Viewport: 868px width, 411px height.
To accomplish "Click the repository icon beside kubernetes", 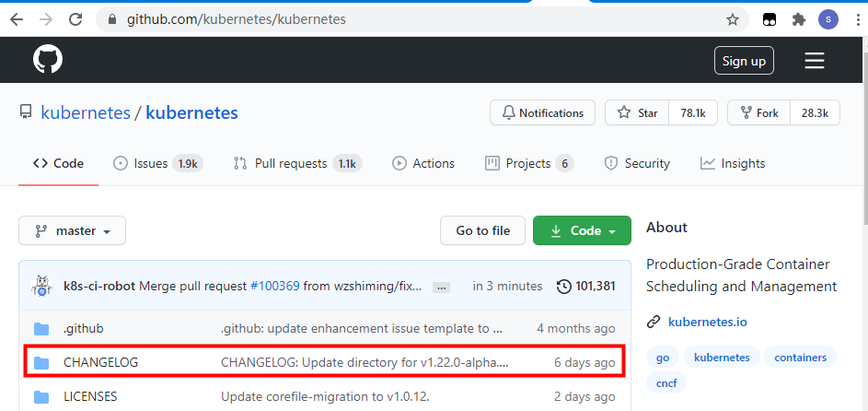I will tap(26, 113).
